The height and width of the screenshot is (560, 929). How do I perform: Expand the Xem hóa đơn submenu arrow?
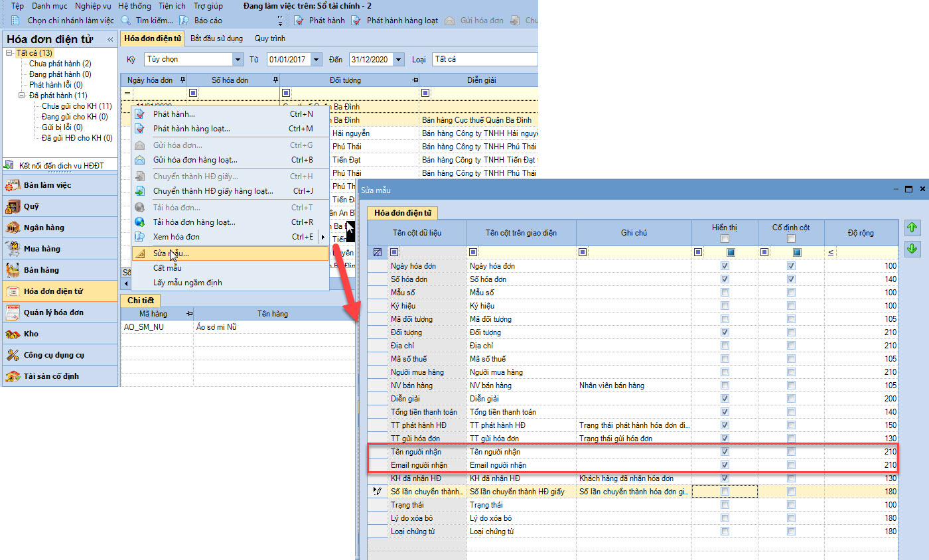pos(323,237)
